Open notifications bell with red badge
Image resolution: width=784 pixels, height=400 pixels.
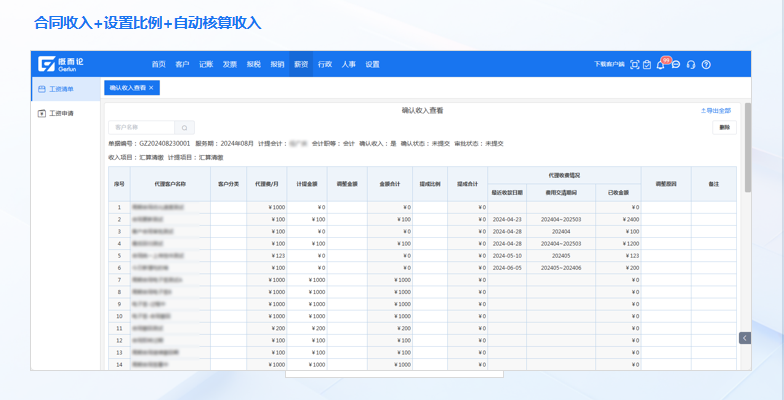pos(661,65)
